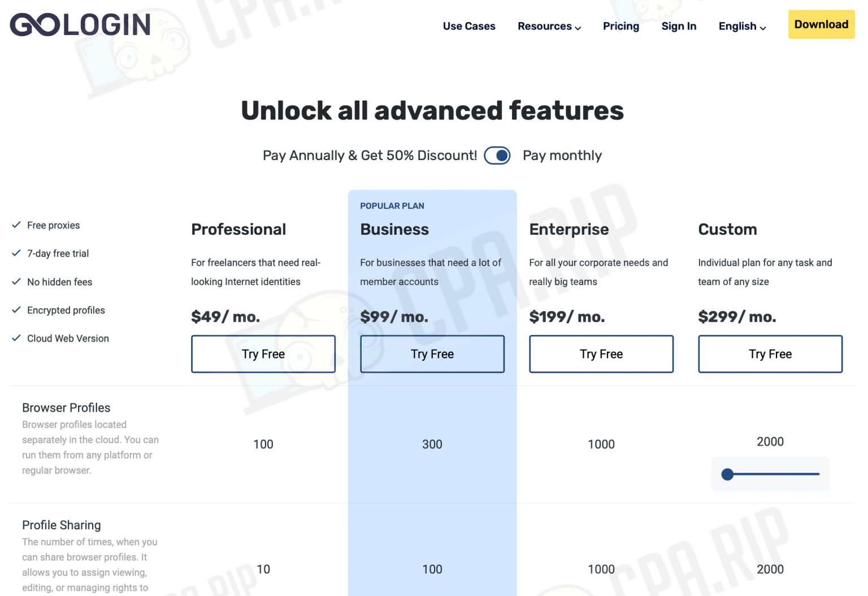Click the Custom plan browser profiles slider handle
Screen dimensions: 868x596
[x=727, y=474]
